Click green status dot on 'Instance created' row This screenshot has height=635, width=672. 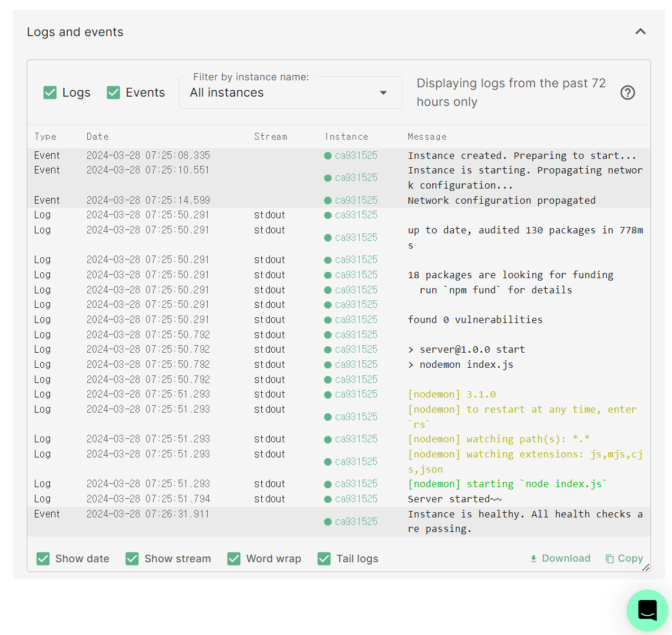[328, 156]
